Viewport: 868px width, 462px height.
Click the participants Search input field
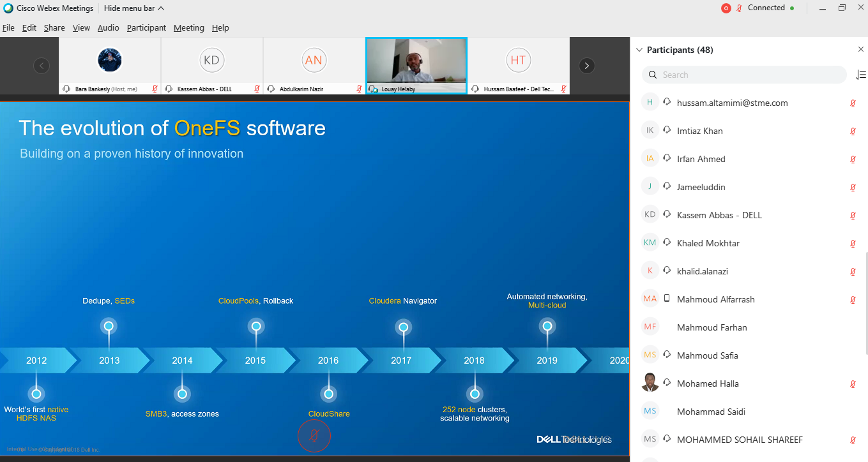point(744,75)
